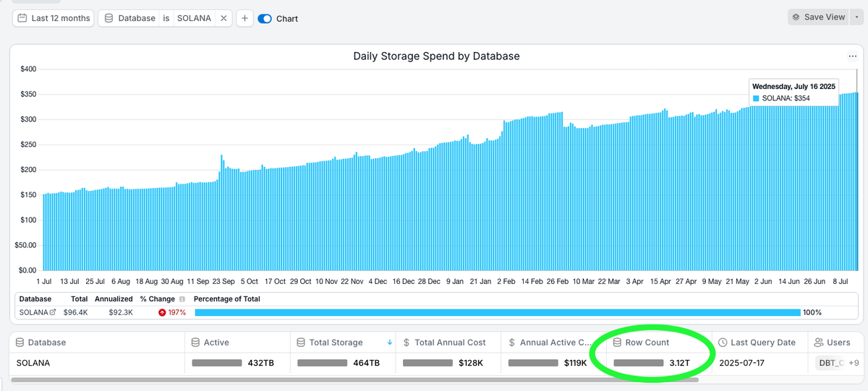Open the Last 12 months date filter
868x391 pixels.
[x=54, y=18]
